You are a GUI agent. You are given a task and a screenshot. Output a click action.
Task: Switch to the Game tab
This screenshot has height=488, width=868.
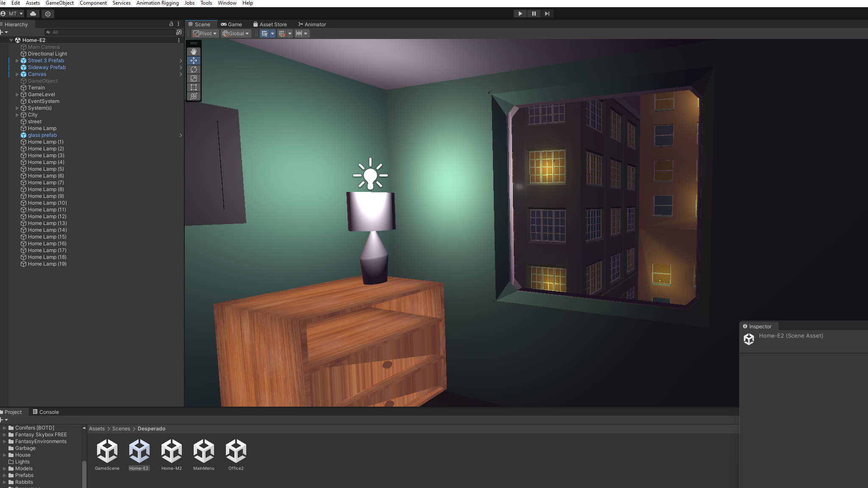pos(231,24)
